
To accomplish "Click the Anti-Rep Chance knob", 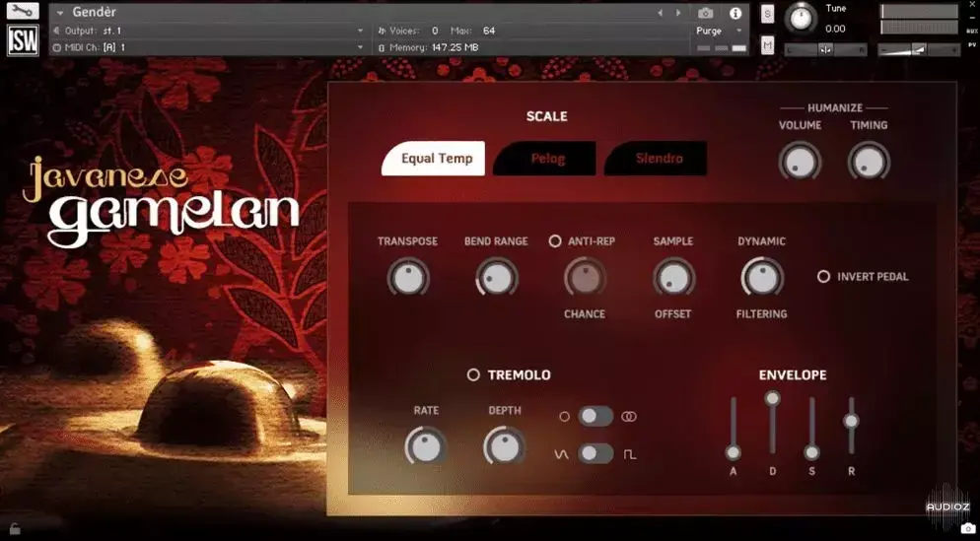I will (x=585, y=277).
